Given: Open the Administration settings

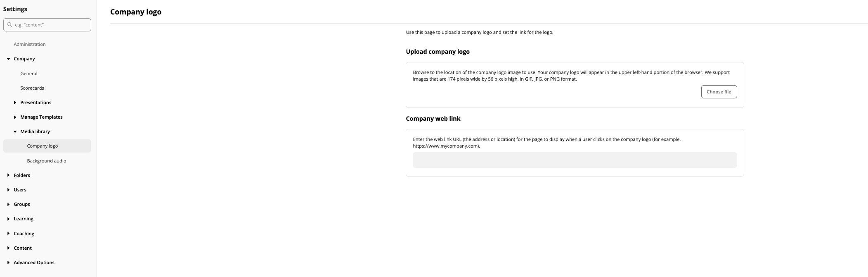Looking at the screenshot, I should [29, 44].
